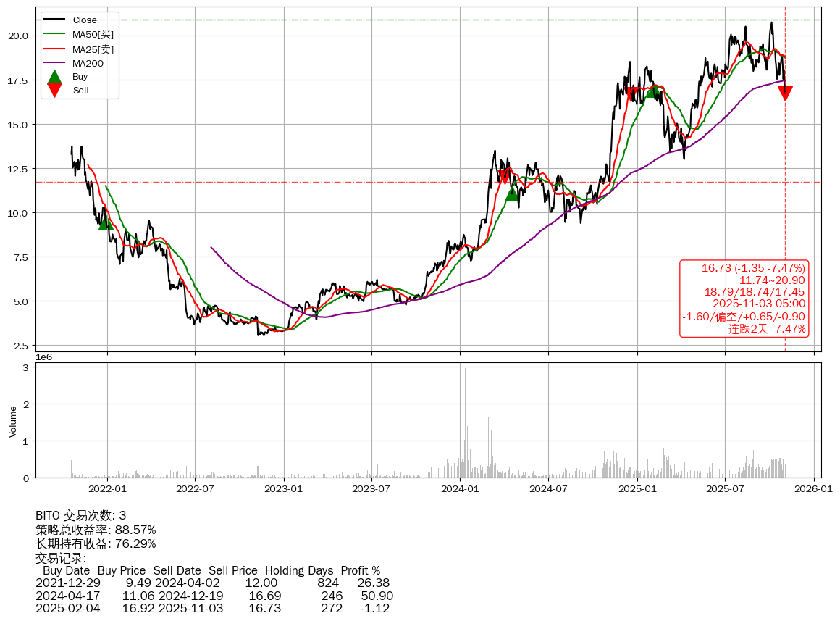Click the red Sell triangle in legend
The height and width of the screenshot is (621, 840).
54,90
